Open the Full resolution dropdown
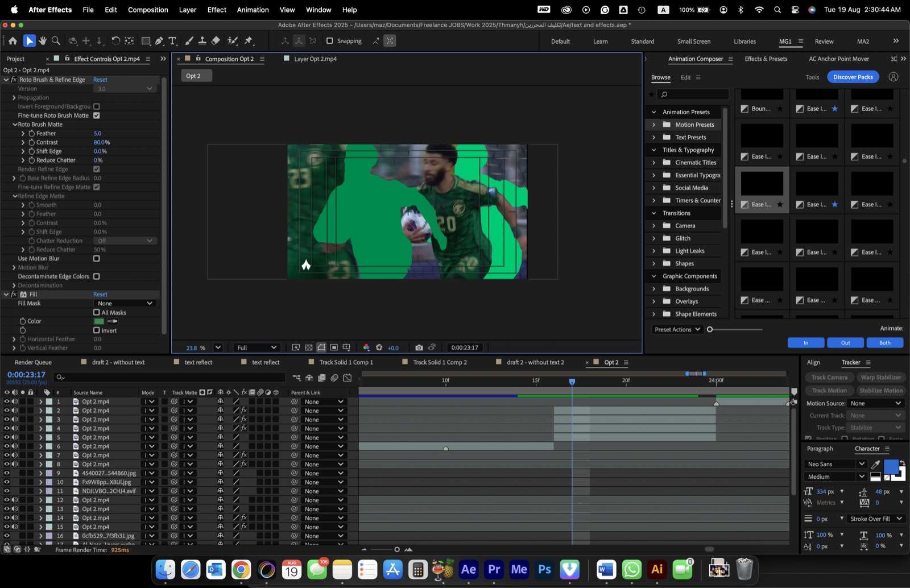Viewport: 910px width, 588px height. [257, 347]
